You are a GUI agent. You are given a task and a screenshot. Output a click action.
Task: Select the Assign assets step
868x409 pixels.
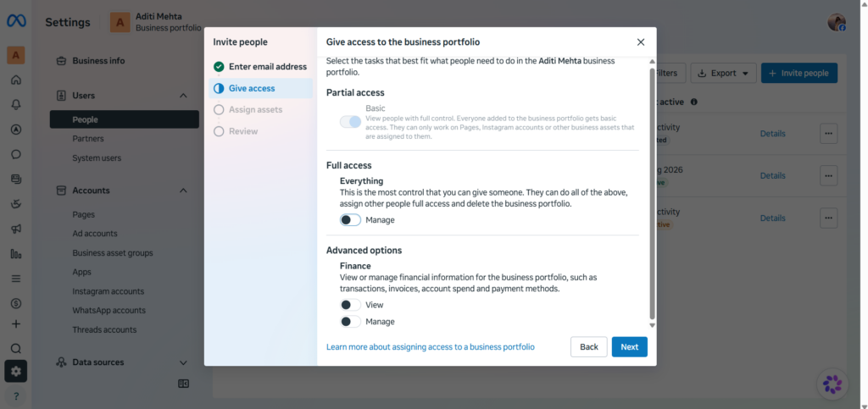[260, 109]
